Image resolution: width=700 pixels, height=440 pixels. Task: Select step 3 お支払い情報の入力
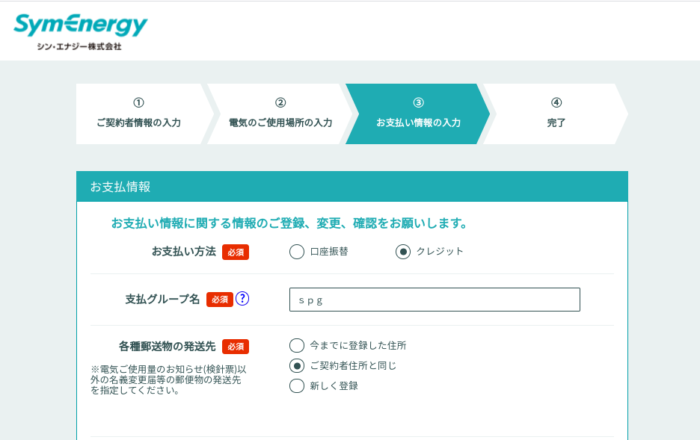pos(418,114)
